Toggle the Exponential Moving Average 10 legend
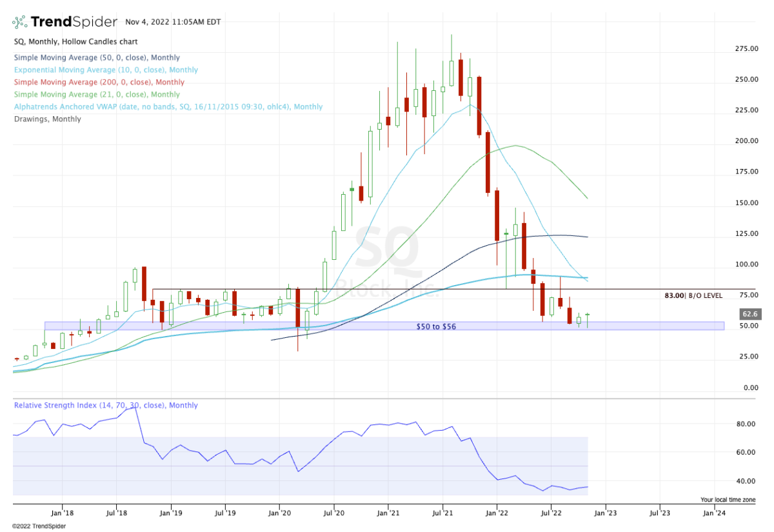The width and height of the screenshot is (774, 532). (106, 70)
